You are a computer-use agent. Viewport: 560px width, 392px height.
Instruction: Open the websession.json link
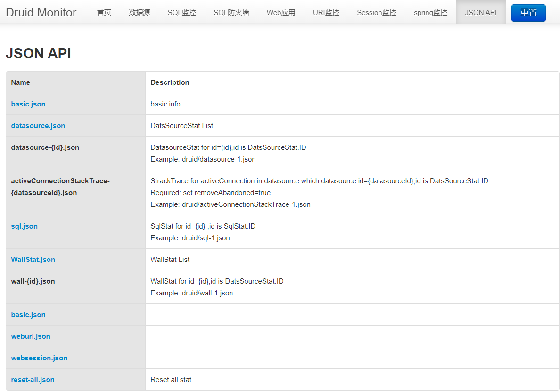click(x=39, y=358)
